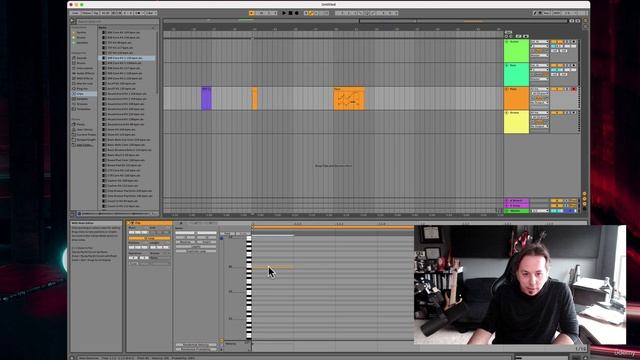Arm the teal track for recording
This screenshot has height=360, width=640.
(x=573, y=65)
